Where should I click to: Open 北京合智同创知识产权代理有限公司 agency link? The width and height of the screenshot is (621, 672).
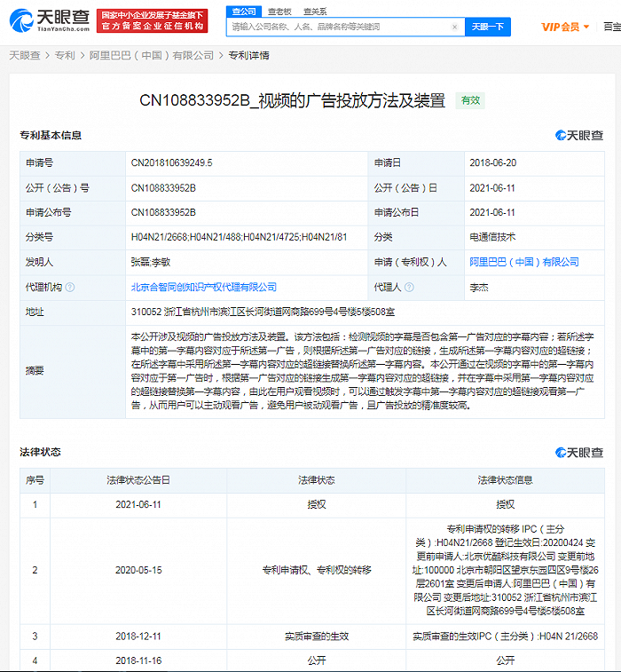click(x=204, y=287)
